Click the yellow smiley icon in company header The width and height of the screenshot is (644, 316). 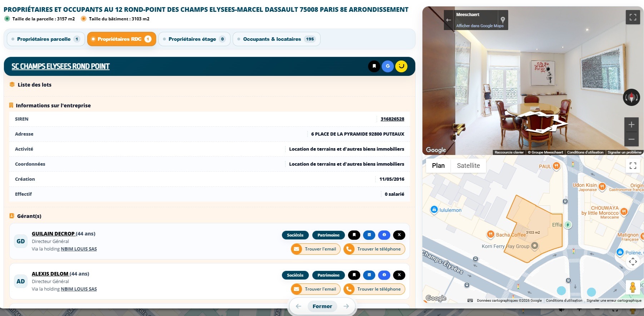click(x=401, y=66)
